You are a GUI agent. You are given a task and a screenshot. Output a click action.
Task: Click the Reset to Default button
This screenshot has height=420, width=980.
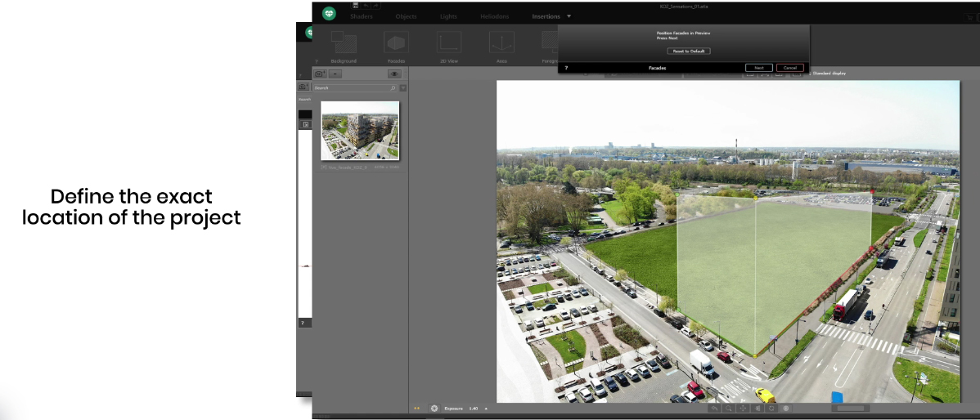tap(688, 51)
